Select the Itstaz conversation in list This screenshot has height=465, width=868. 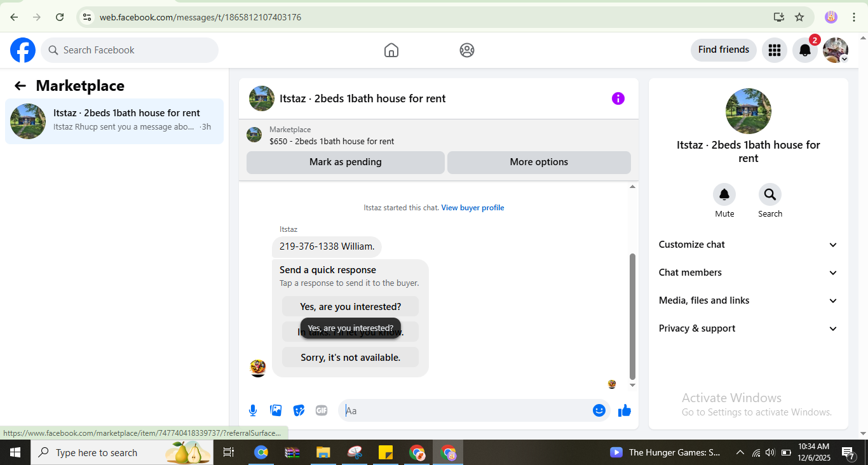[114, 121]
